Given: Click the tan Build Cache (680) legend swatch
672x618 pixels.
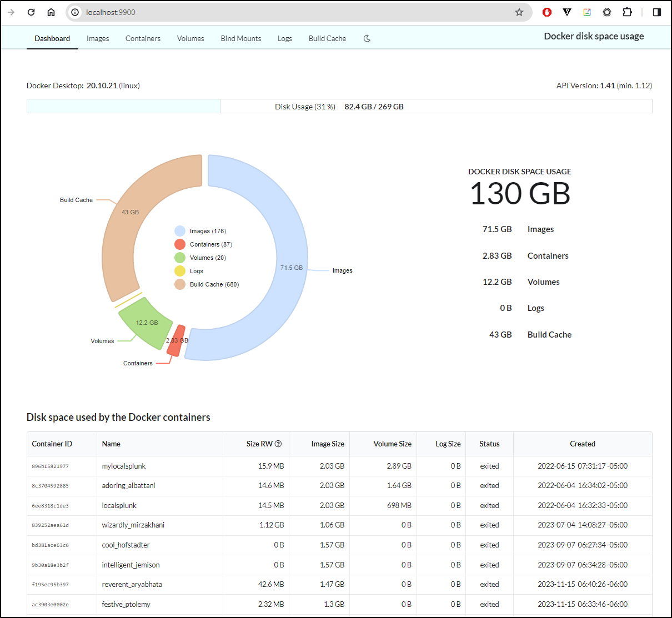Looking at the screenshot, I should point(180,284).
